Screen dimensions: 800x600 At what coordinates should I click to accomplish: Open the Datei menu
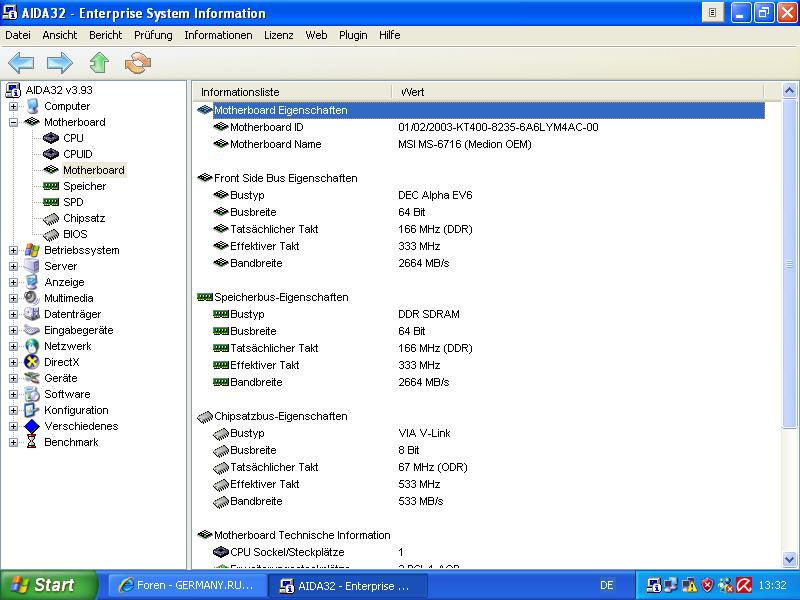click(x=18, y=35)
